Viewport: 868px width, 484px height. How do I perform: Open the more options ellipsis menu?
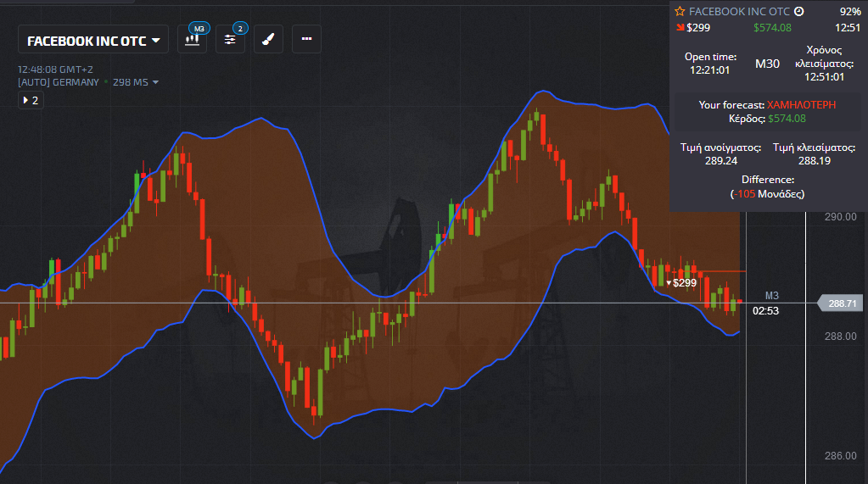tap(306, 39)
